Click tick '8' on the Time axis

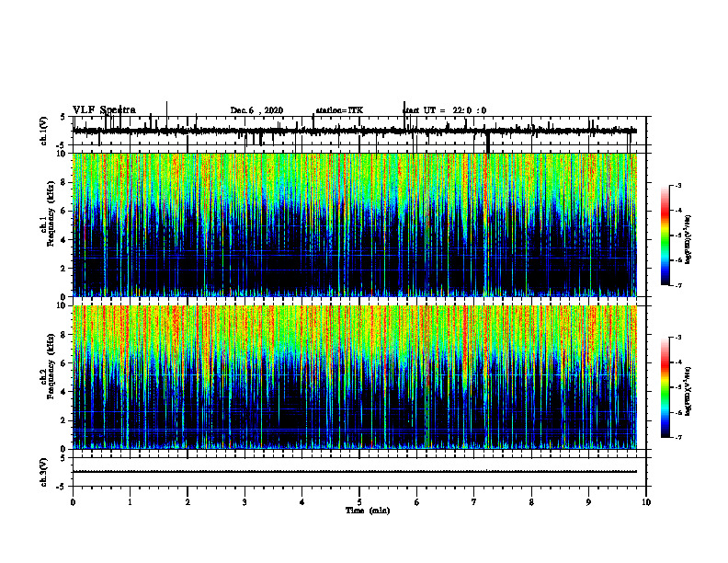click(x=531, y=502)
